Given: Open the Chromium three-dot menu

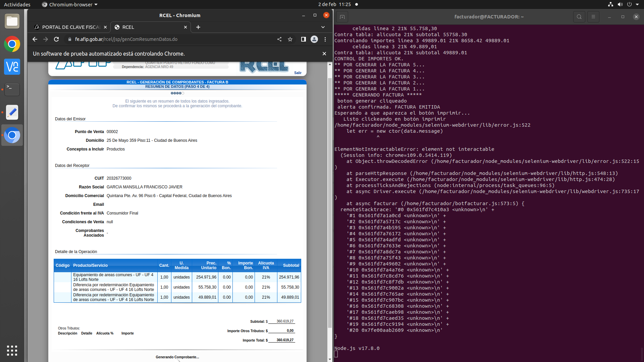Looking at the screenshot, I should [325, 39].
